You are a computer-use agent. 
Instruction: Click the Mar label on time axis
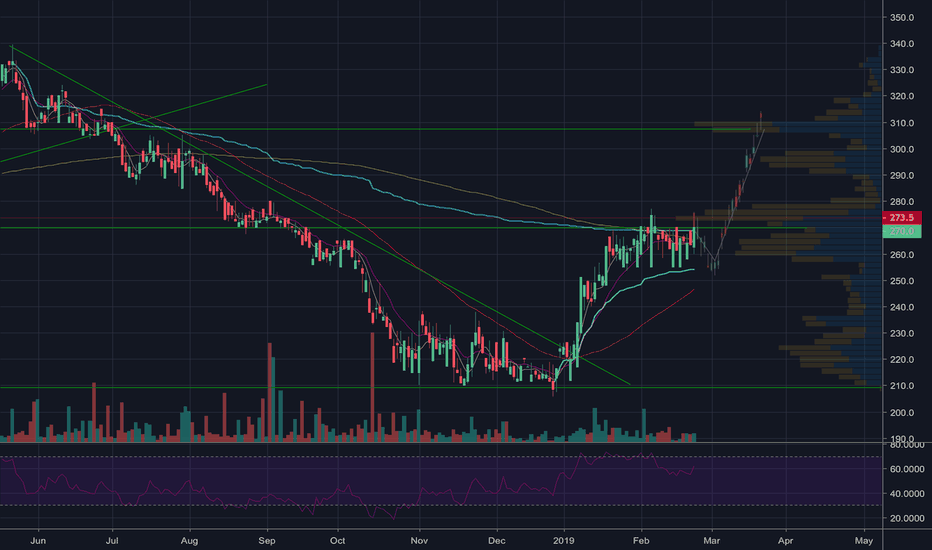[711, 540]
